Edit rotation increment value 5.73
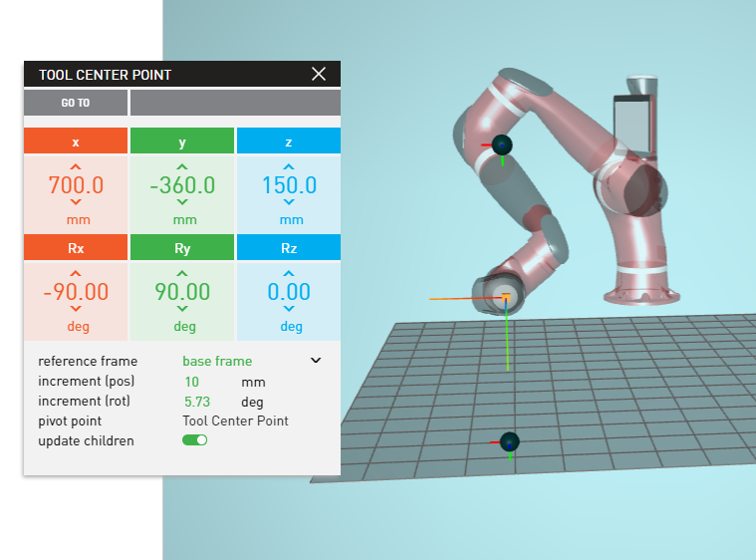Viewport: 756px width, 560px height. point(197,402)
